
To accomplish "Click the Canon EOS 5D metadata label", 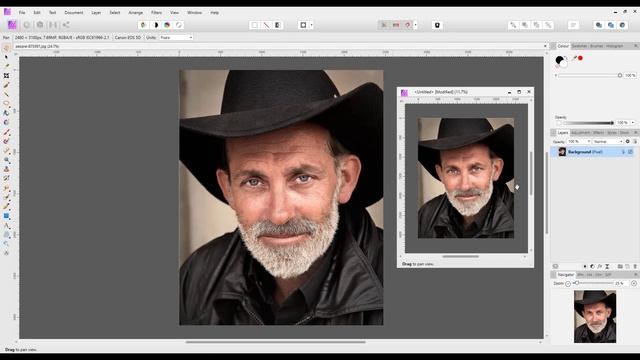I will point(128,38).
